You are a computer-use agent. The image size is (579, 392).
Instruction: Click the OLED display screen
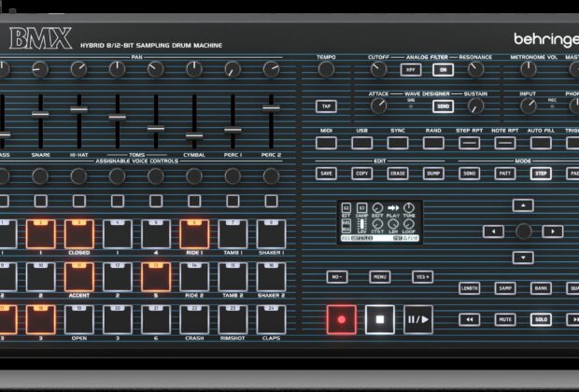(380, 222)
